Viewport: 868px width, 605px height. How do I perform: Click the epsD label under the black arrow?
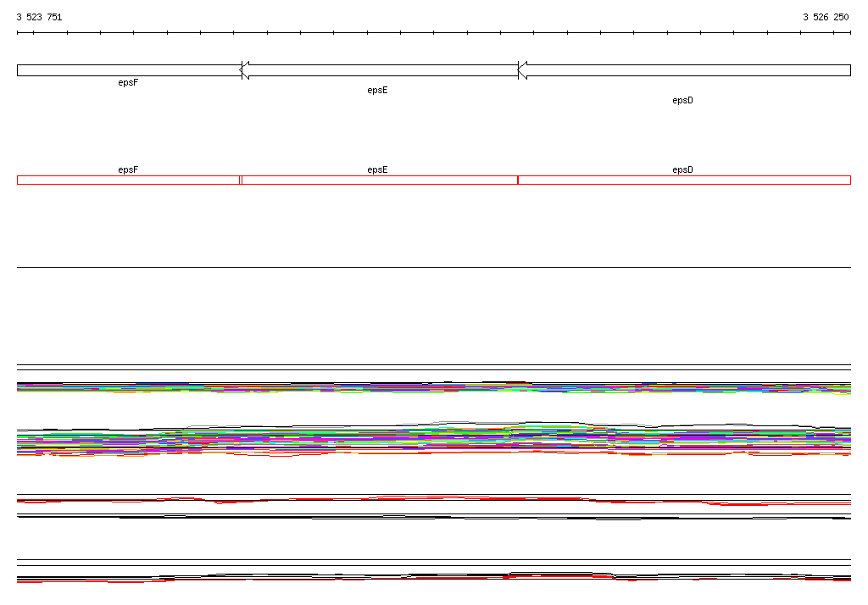682,100
